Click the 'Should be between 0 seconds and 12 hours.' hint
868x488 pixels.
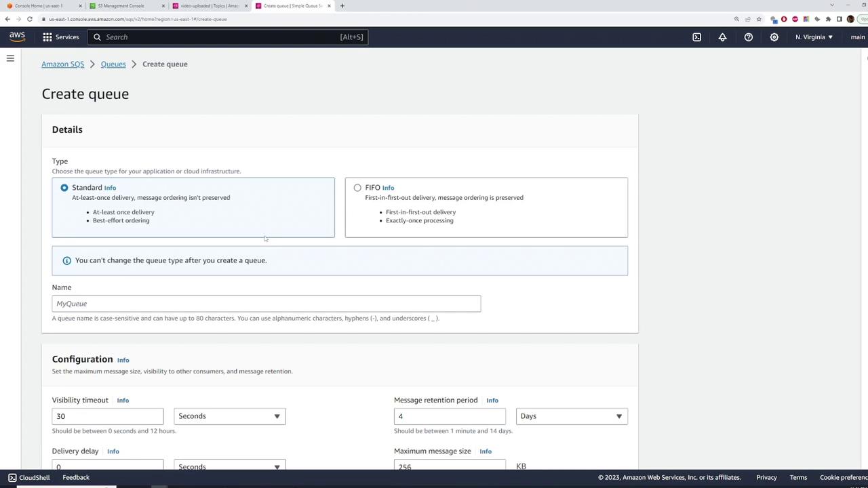[x=114, y=431]
